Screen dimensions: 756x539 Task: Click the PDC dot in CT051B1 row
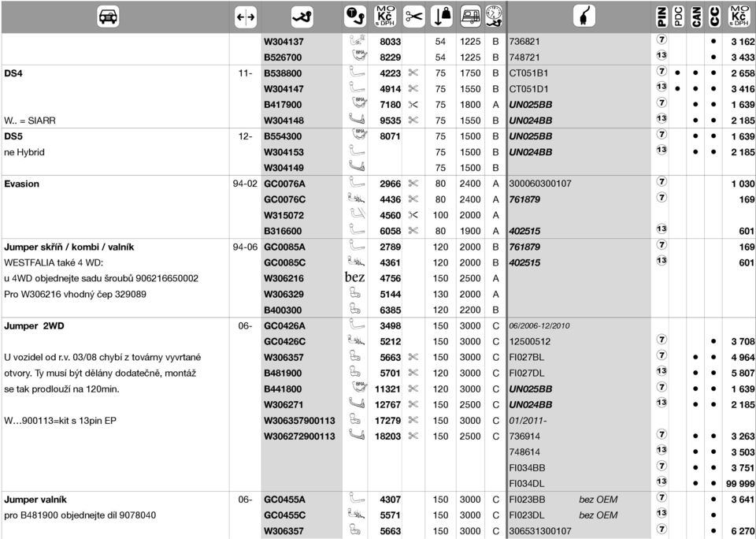click(678, 73)
